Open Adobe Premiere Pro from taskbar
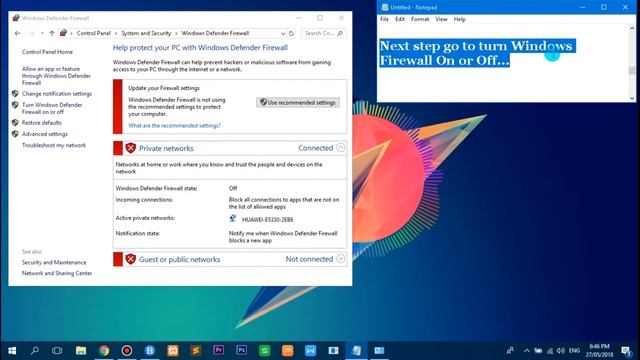 pos(218,350)
